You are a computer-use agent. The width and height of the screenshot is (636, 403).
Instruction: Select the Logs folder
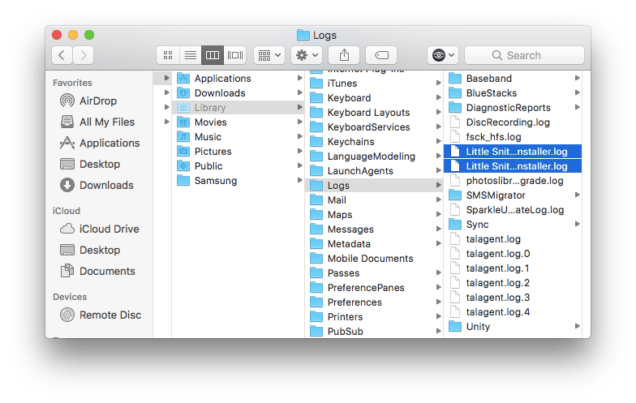point(374,185)
